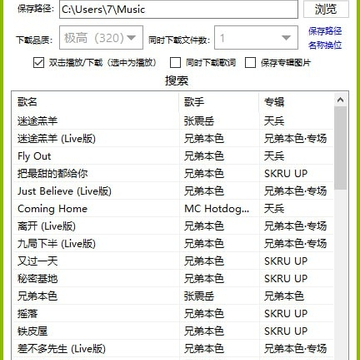The width and height of the screenshot is (360, 360).
Task: Edit the save path input field
Action: [179, 9]
